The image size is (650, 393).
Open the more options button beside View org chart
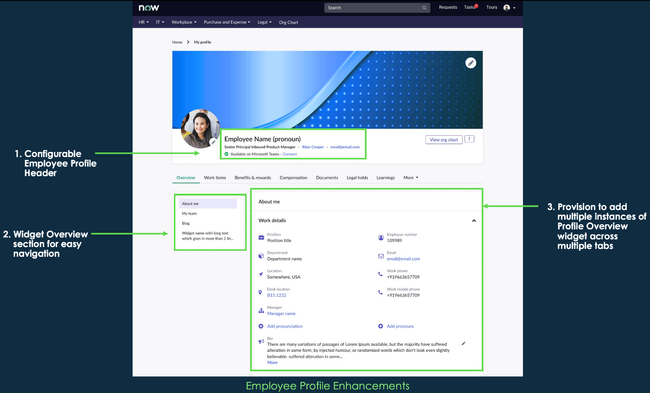(469, 139)
